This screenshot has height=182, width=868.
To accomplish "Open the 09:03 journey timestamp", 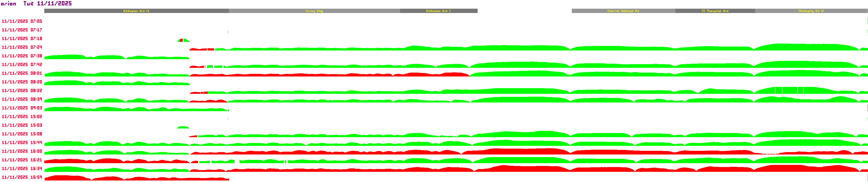I will (x=22, y=108).
